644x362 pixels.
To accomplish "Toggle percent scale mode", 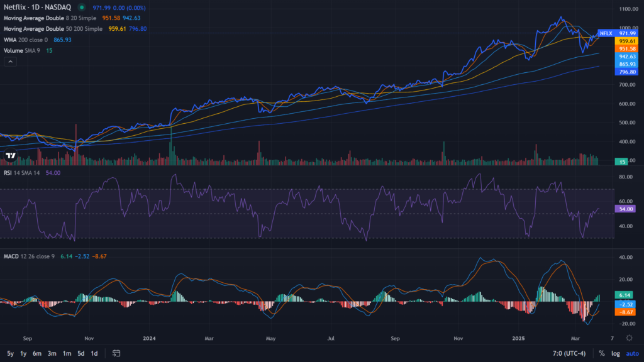I will [602, 353].
